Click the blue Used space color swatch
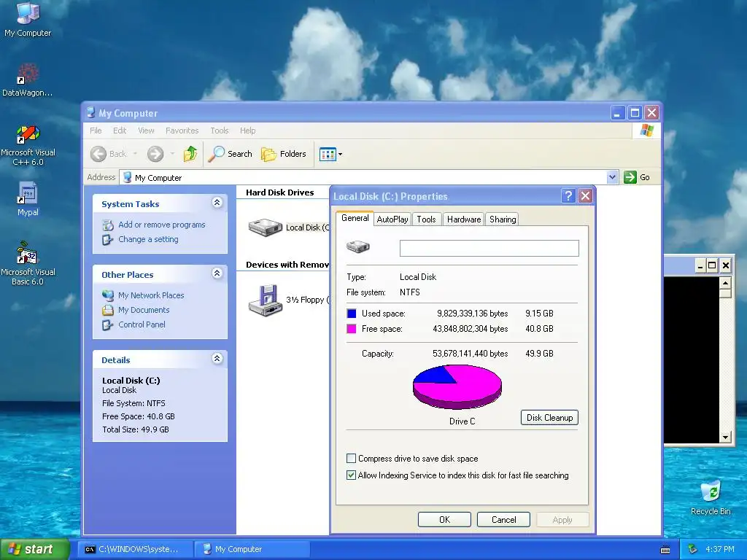This screenshot has height=560, width=747. click(352, 314)
